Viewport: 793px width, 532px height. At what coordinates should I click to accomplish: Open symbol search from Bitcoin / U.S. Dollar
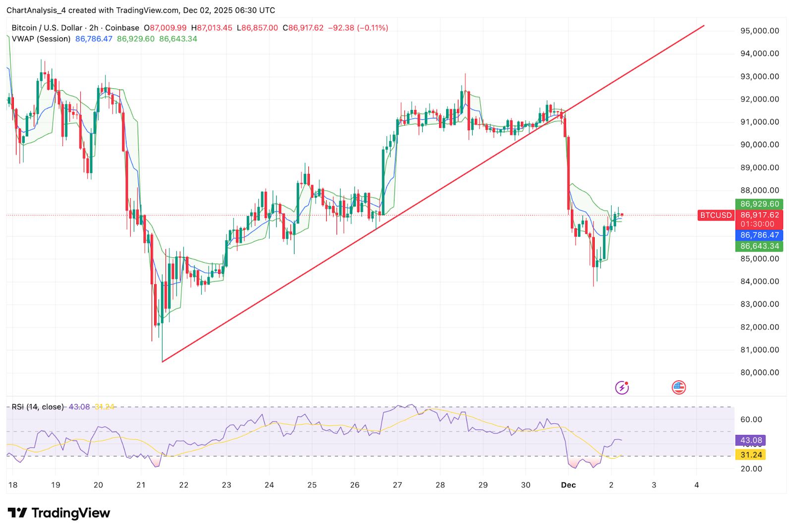(x=47, y=28)
